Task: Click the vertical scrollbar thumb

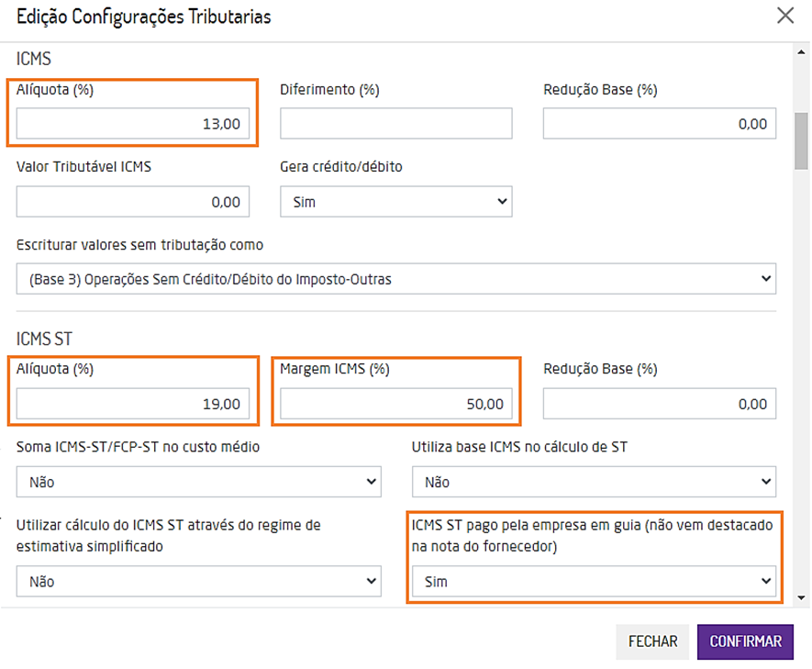Action: click(801, 142)
